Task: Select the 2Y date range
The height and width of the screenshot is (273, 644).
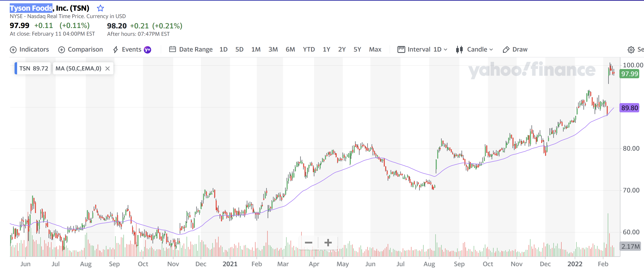Action: click(342, 49)
